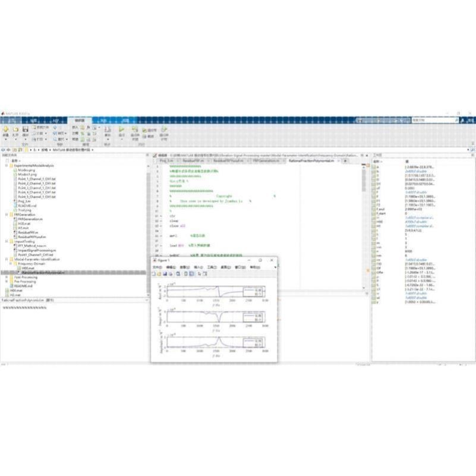Collapse the ExperimentalModalAnalysis folder
The image size is (476, 476).
[x=5, y=165]
